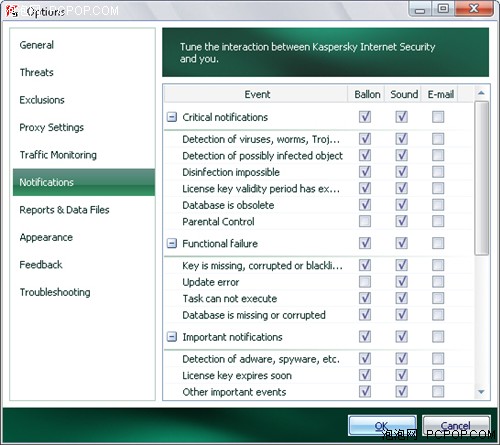500x445 pixels.
Task: Enable E-mail for Disinfection impossible
Action: 438,172
